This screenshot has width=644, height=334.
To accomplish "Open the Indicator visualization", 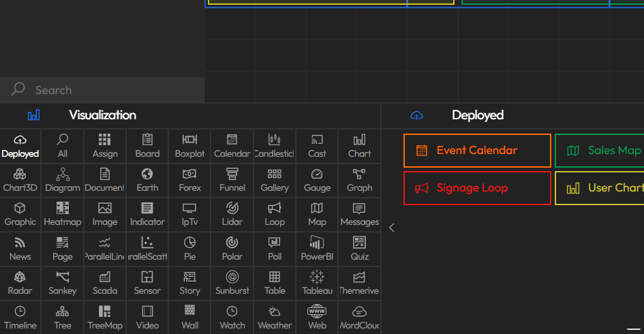I will 147,215.
